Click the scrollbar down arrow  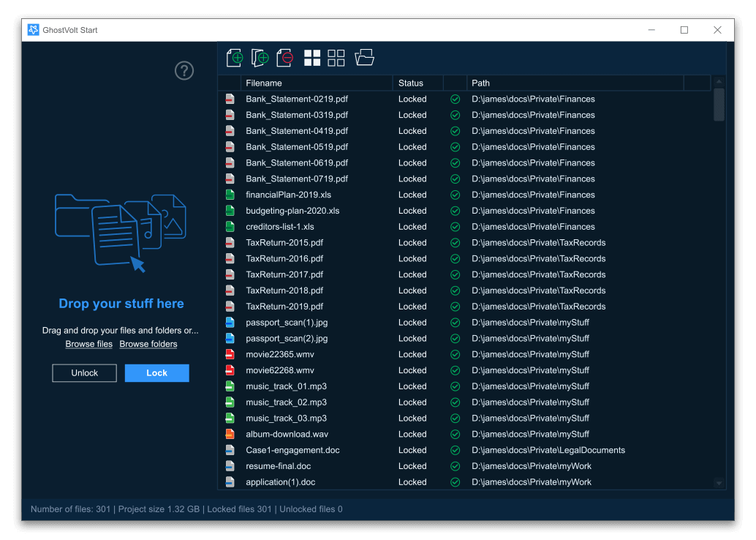point(719,483)
